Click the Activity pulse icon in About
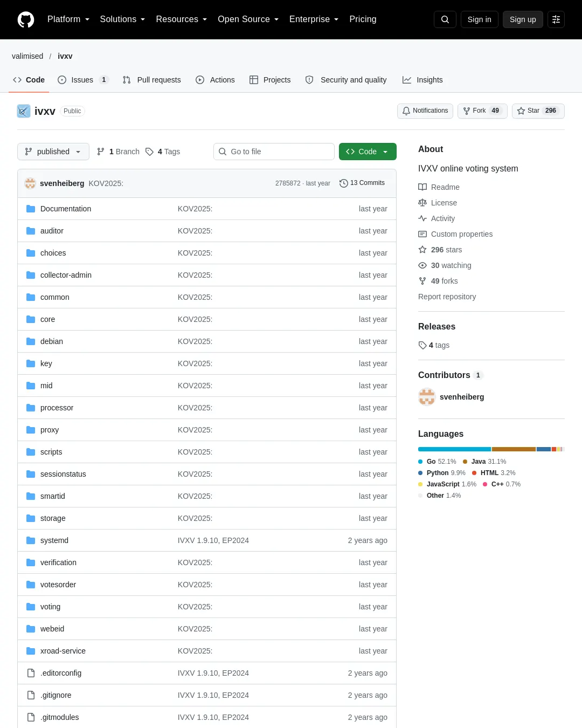This screenshot has height=728, width=582. point(422,218)
